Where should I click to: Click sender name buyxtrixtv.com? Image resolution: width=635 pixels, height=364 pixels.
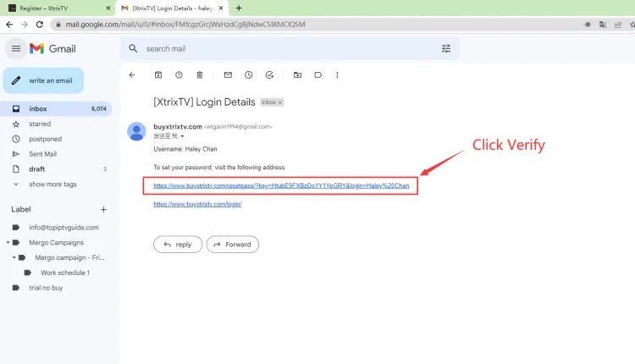click(x=178, y=127)
